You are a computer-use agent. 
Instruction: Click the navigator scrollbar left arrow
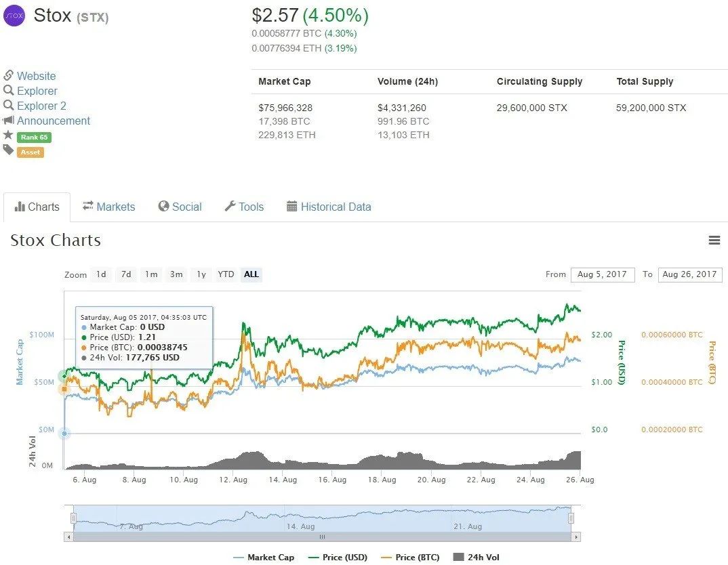pos(68,537)
